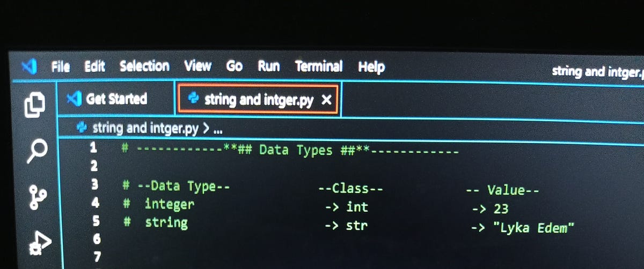Click the '-- Value--' column text
The width and height of the screenshot is (644, 269).
click(502, 190)
